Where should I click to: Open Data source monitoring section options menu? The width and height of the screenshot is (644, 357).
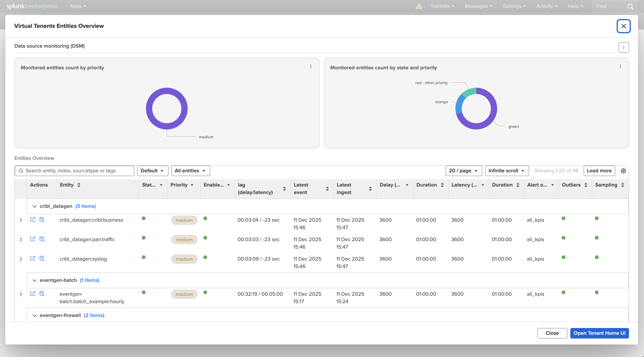click(x=623, y=47)
